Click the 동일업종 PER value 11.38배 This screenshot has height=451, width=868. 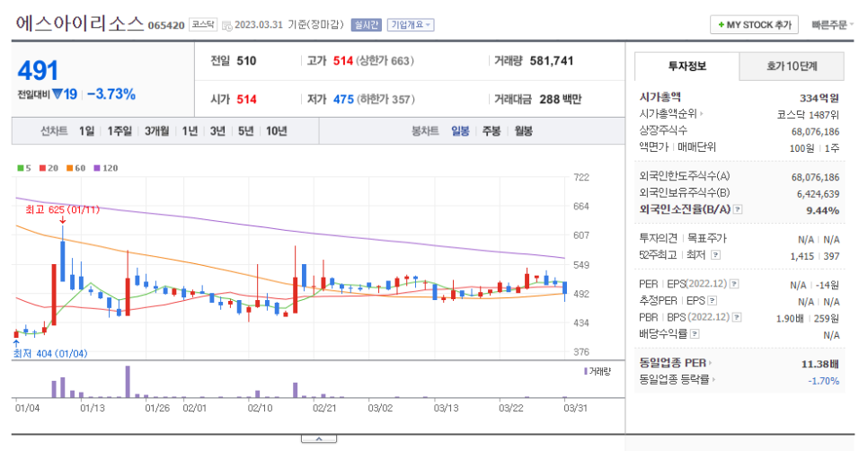point(820,364)
